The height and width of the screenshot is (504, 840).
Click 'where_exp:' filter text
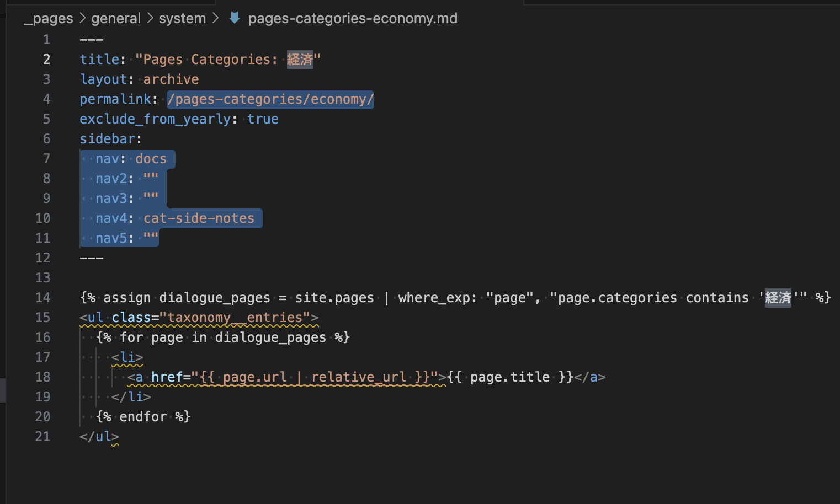tap(438, 298)
